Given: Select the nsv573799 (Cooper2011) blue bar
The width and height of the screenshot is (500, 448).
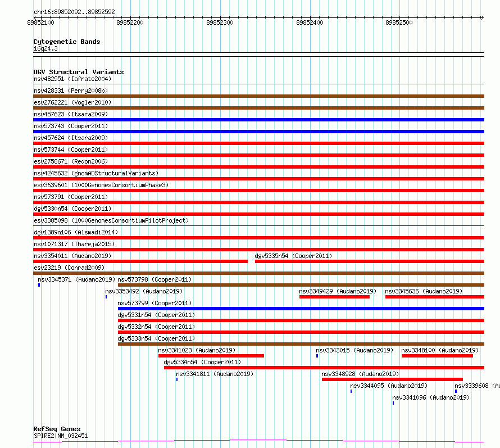Looking at the screenshot, I should coord(301,309).
